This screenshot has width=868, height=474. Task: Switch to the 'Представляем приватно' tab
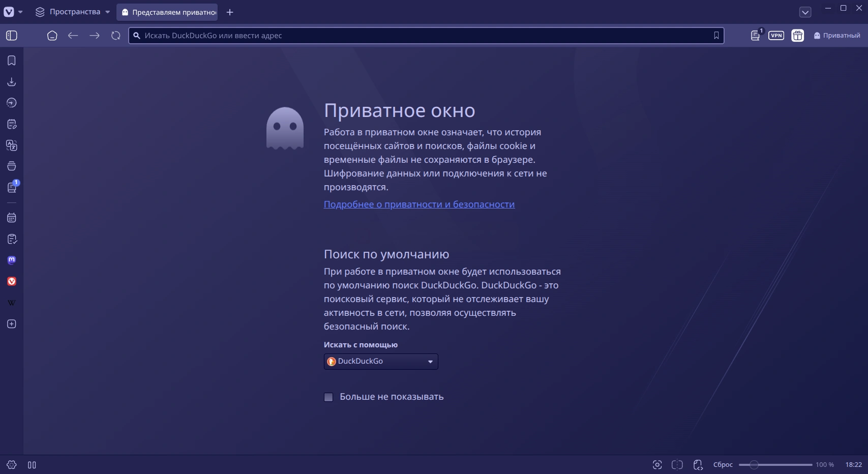(168, 12)
